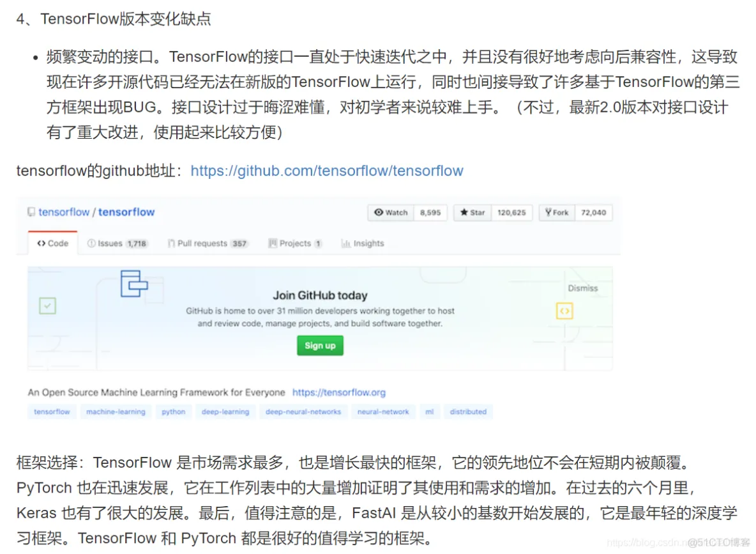Select the distributed topic tag

pyautogui.click(x=468, y=412)
